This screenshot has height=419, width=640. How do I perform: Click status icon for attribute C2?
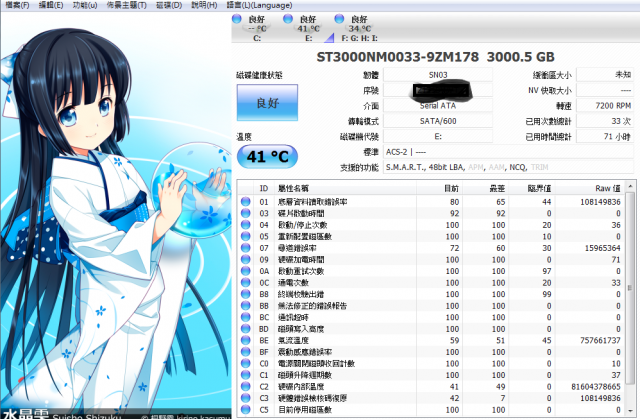(245, 386)
